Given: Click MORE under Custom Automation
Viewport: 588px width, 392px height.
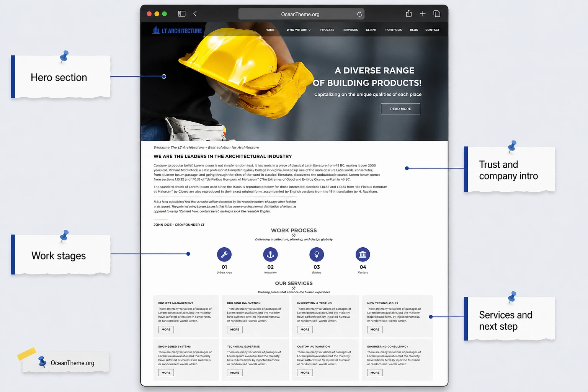Looking at the screenshot, I should (x=305, y=372).
